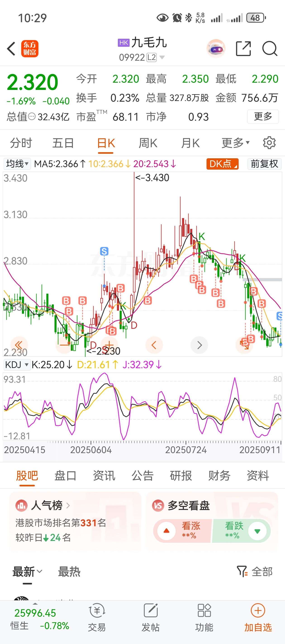Tap the 总值 info smiley icon
The width and height of the screenshot is (285, 644).
click(32, 116)
